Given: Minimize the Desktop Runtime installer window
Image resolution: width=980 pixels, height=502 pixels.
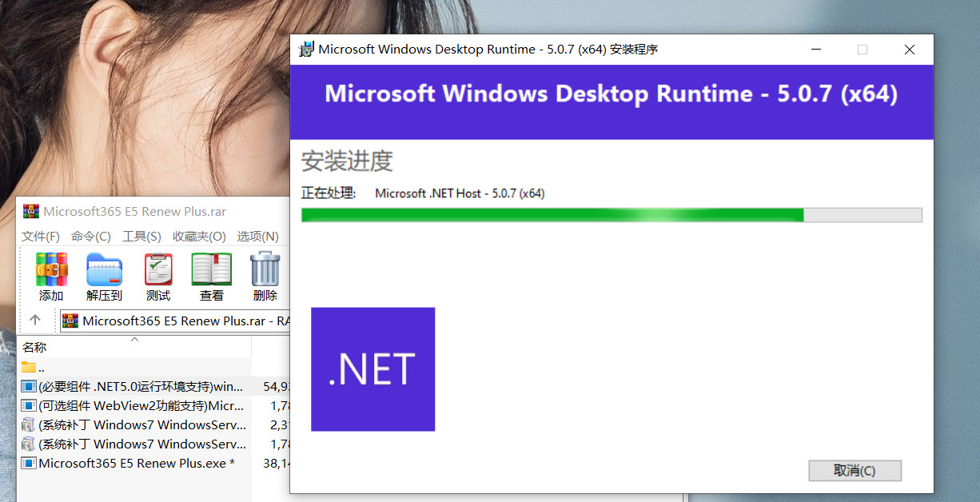Looking at the screenshot, I should coord(816,50).
